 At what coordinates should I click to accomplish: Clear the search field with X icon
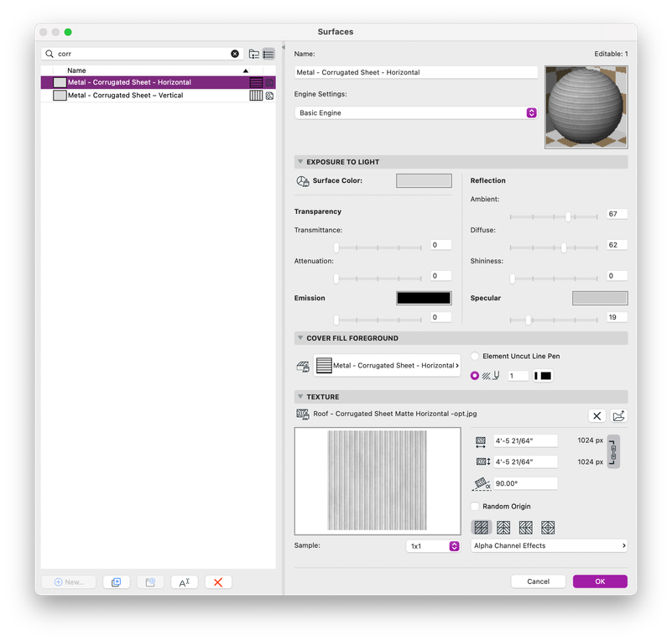235,54
